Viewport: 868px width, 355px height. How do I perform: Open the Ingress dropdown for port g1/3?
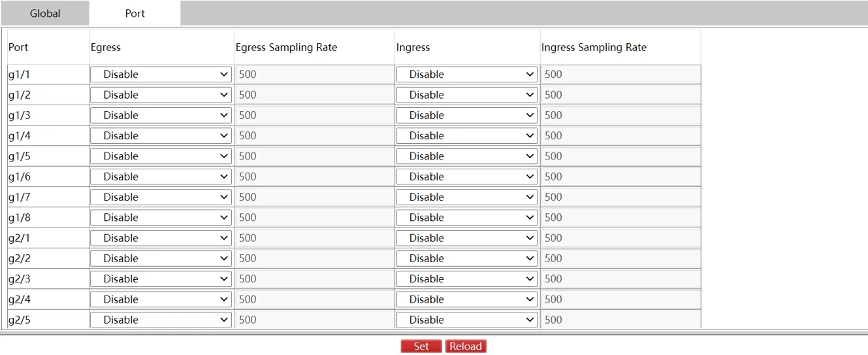466,115
